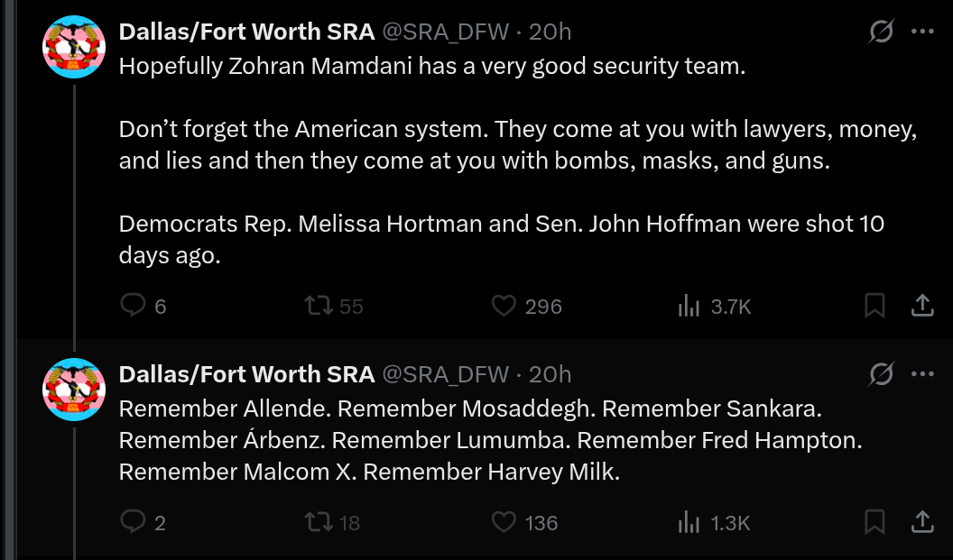The height and width of the screenshot is (560, 953).
Task: Click the @SRA_DFW handle in second tweet
Action: tap(446, 373)
